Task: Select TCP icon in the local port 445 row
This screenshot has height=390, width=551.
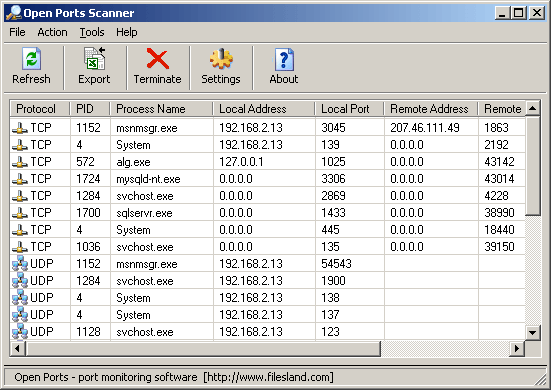Action: [20, 230]
